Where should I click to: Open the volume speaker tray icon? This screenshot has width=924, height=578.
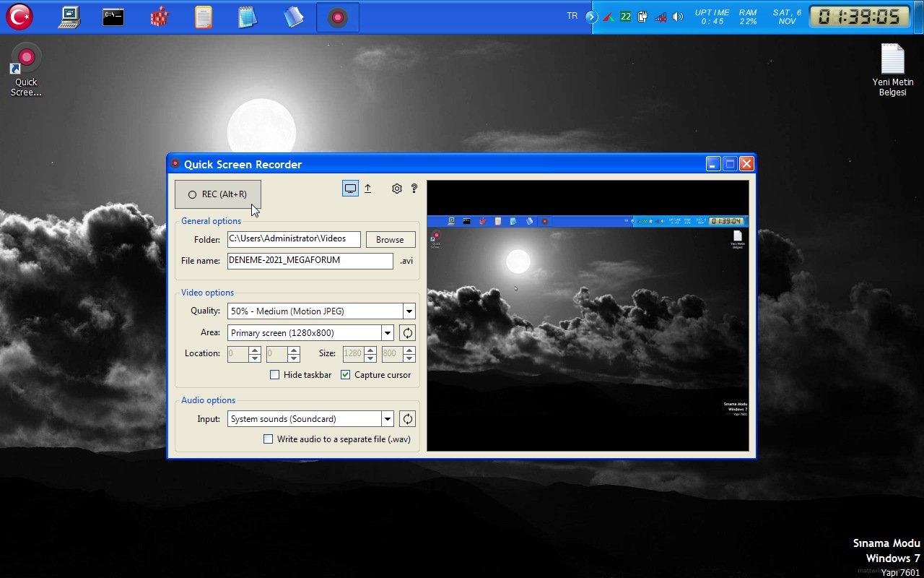pos(677,17)
